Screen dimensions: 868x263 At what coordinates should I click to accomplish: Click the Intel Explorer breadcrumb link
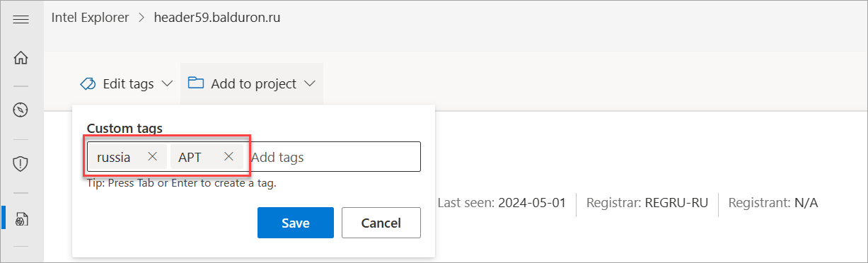90,18
